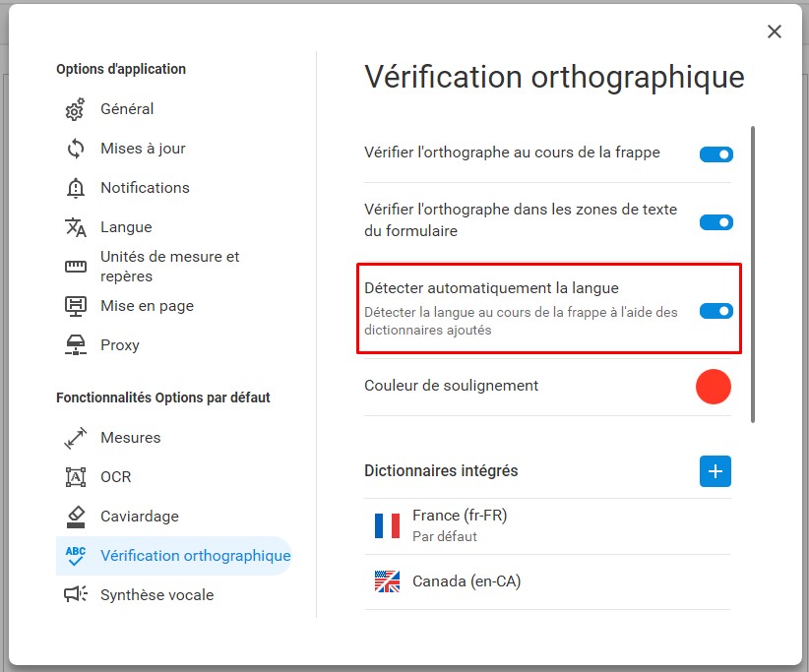The width and height of the screenshot is (809, 672).
Task: Toggle Détecter automatiquement la langue switch
Action: point(716,311)
